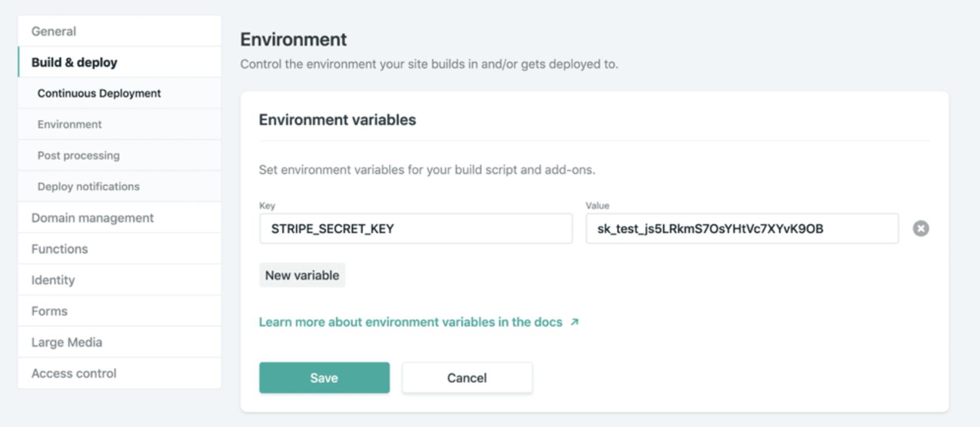The width and height of the screenshot is (980, 427).
Task: Cancel the environment variable changes
Action: (467, 378)
